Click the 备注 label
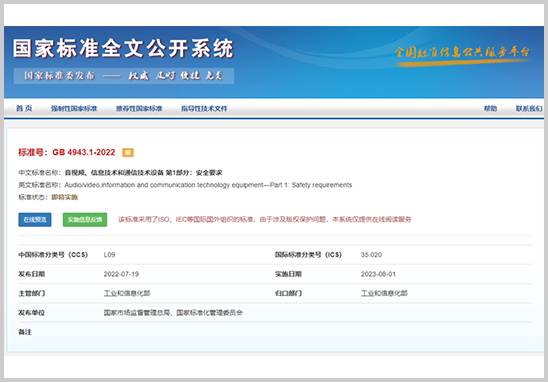This screenshot has height=382, width=548. click(x=25, y=332)
